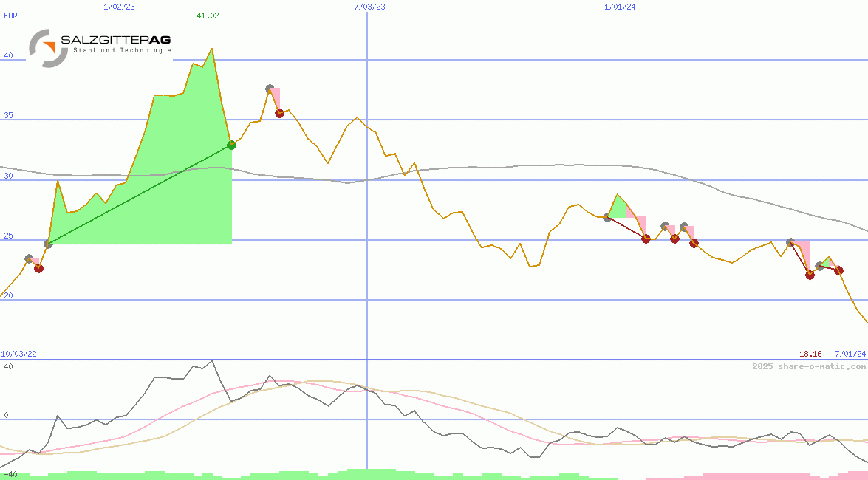
Task: Click the 10/03/22 start date label
Action: [18, 354]
